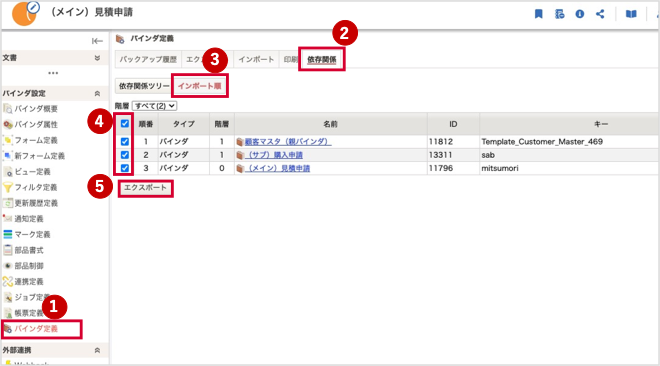
Task: Uncheck row 3 見積申請 checkbox
Action: (125, 168)
